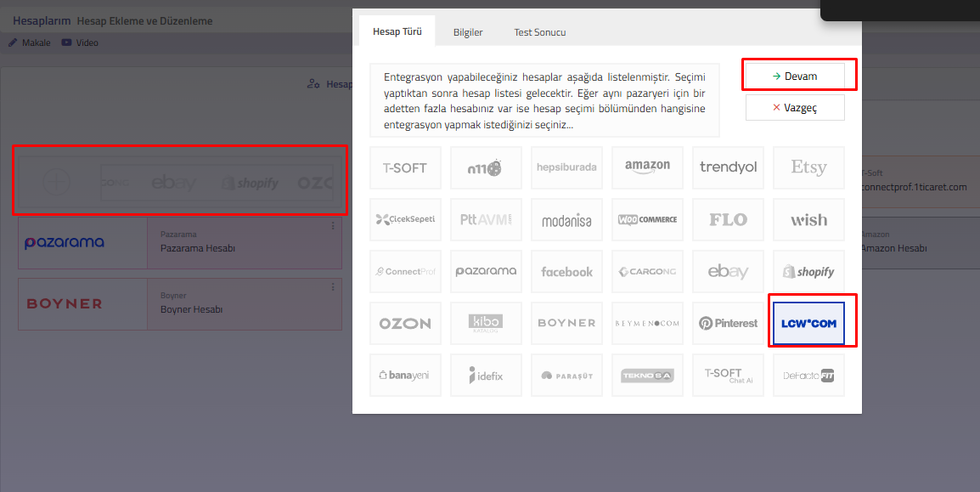Select the ÇiçekSepeti tile
The height and width of the screenshot is (492, 980).
pos(406,219)
